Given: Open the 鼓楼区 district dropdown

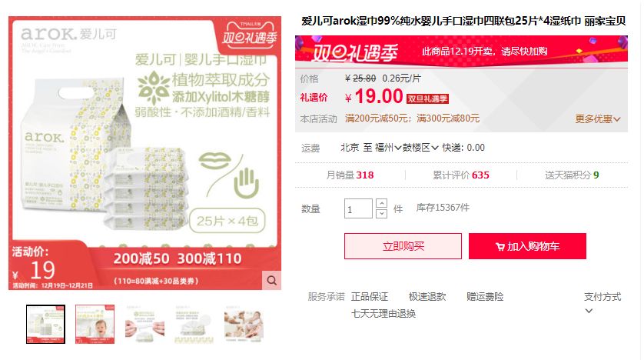Looking at the screenshot, I should (x=420, y=148).
